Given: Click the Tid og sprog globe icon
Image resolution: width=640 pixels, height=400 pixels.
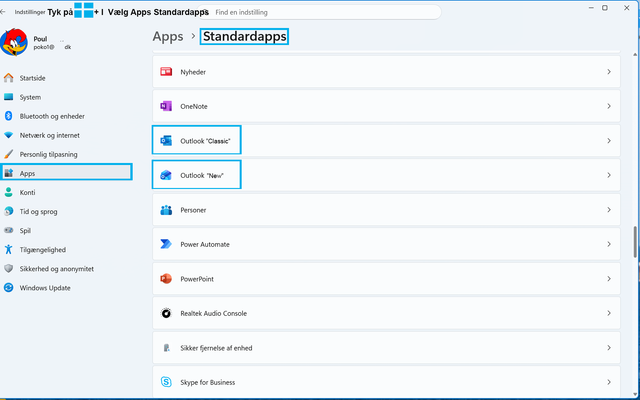Looking at the screenshot, I should tap(9, 211).
